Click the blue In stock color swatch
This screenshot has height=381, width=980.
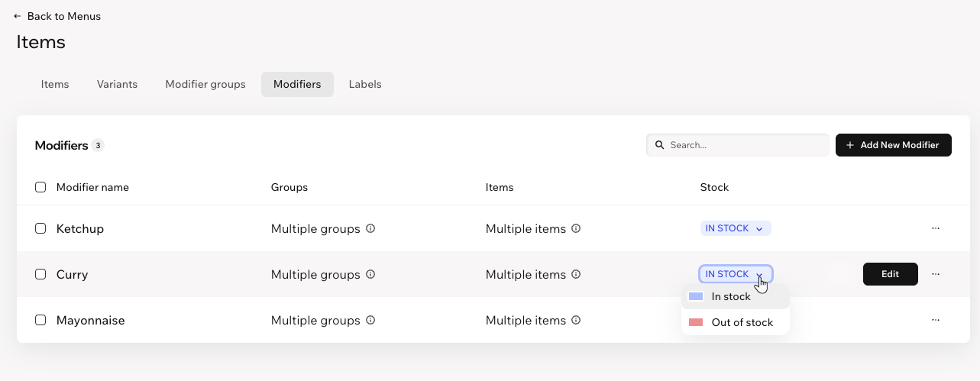coord(696,297)
